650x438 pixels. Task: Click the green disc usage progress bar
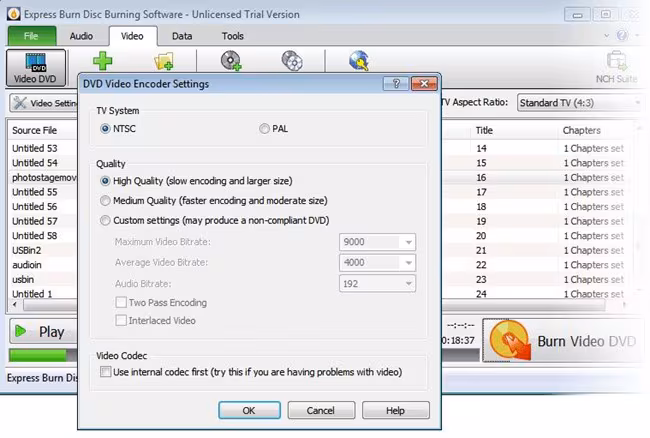(38, 355)
